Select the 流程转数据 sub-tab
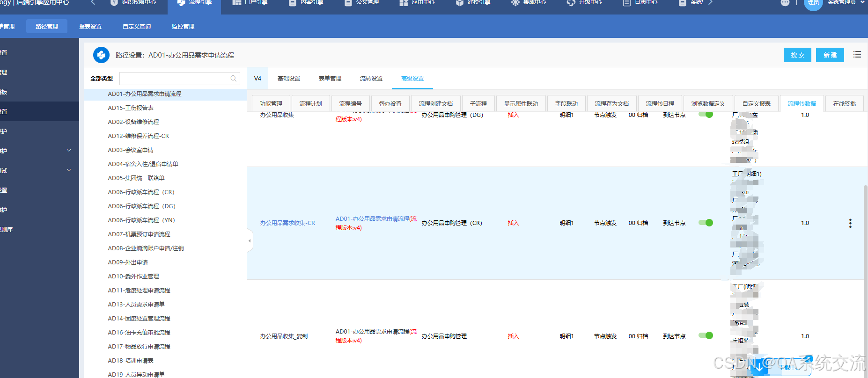The height and width of the screenshot is (378, 868). [802, 103]
